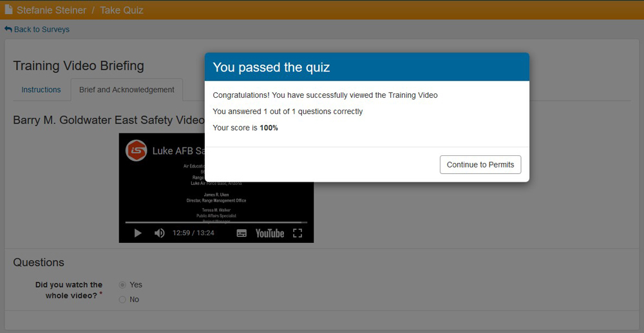Mute the video using the speaker icon
Screen dimensions: 644x333
coord(159,233)
